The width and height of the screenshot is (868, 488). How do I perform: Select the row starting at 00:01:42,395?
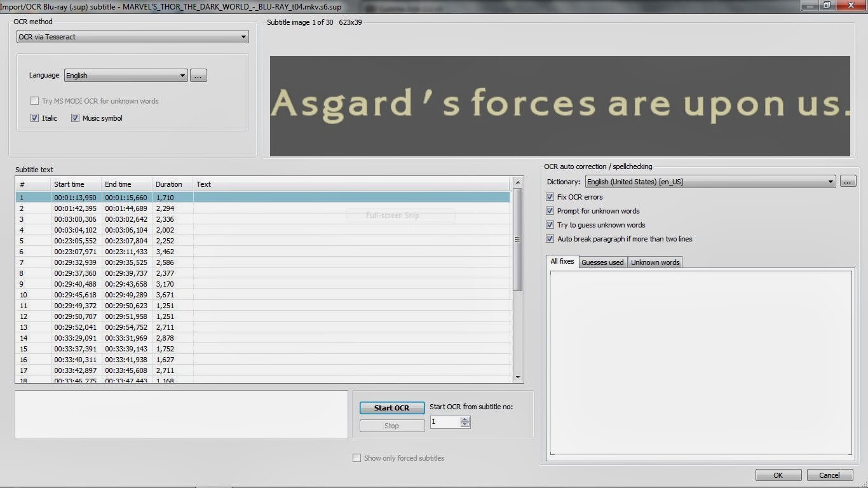(262, 208)
